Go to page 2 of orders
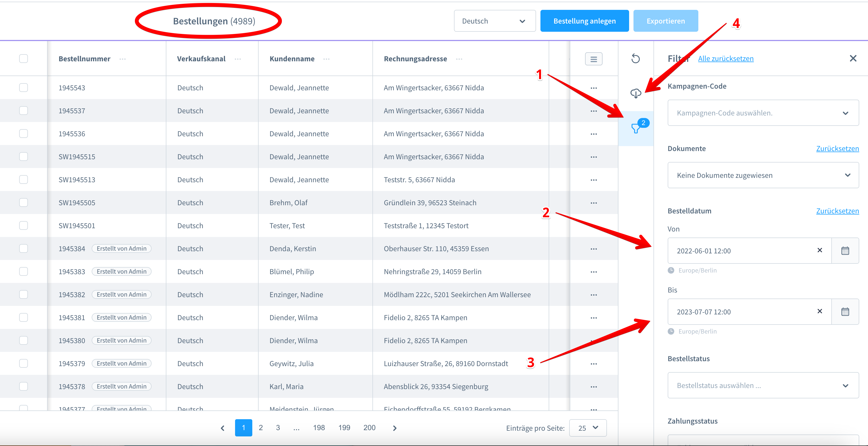Image resolution: width=868 pixels, height=446 pixels. [261, 428]
